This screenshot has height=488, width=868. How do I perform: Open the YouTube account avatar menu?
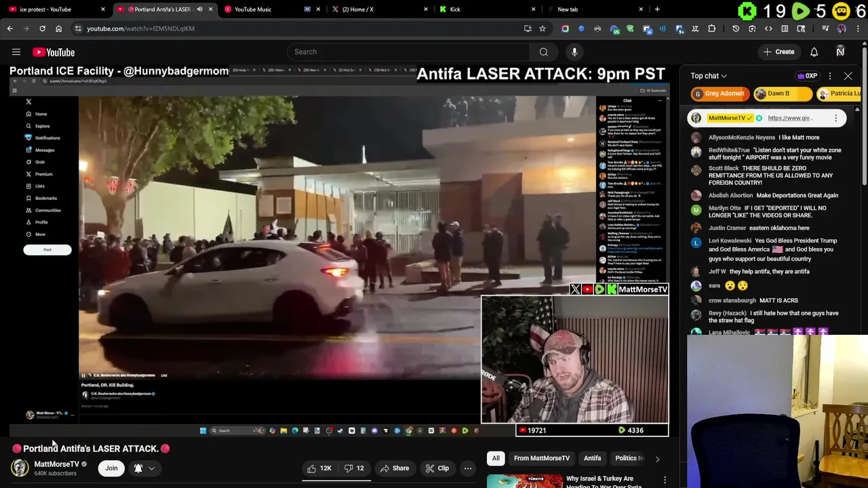840,52
